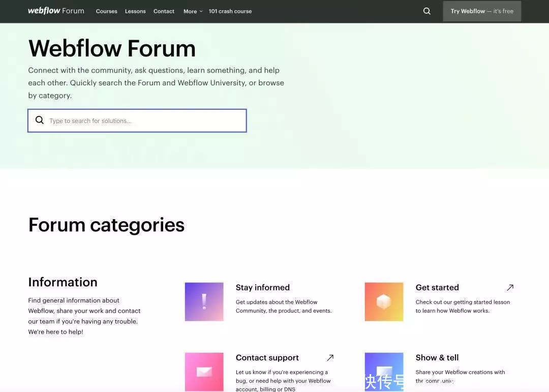
Task: Open the 101 crash course link
Action: pos(230,11)
